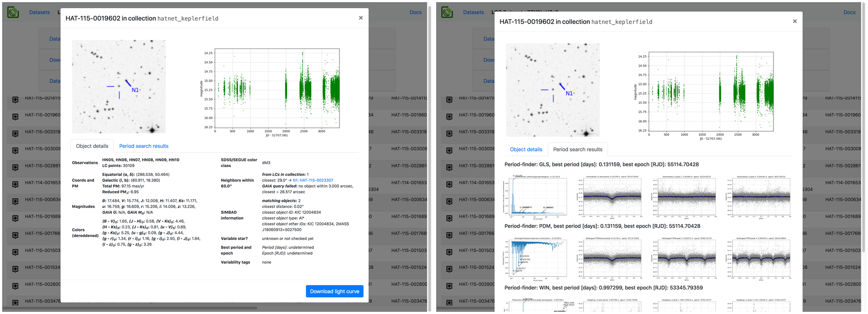Click left window horizontal scrollbar
The width and height of the screenshot is (868, 314).
[x=130, y=308]
